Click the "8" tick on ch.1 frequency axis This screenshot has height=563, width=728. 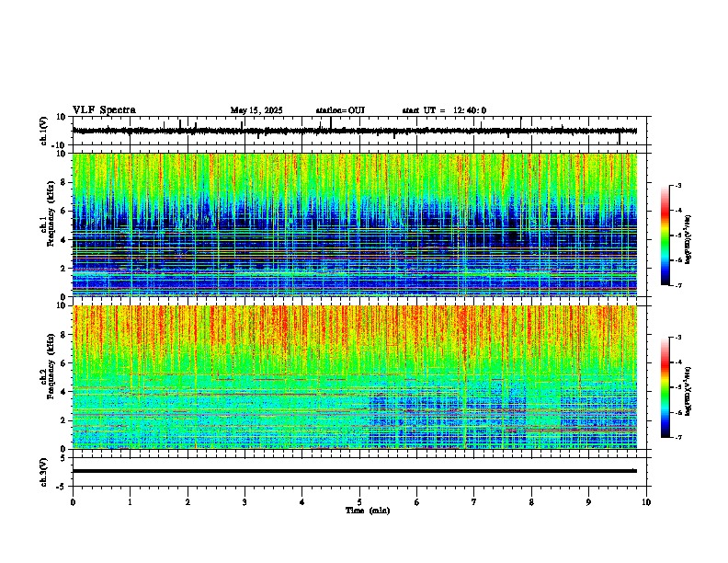point(63,182)
